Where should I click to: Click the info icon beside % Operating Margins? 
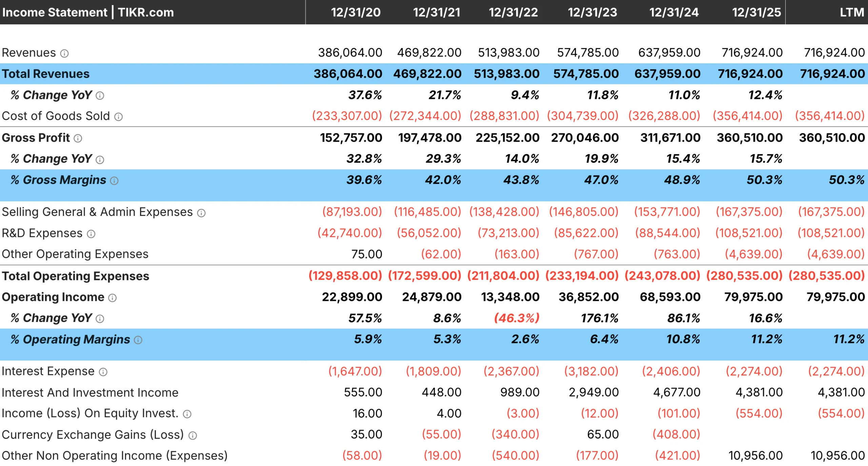137,340
